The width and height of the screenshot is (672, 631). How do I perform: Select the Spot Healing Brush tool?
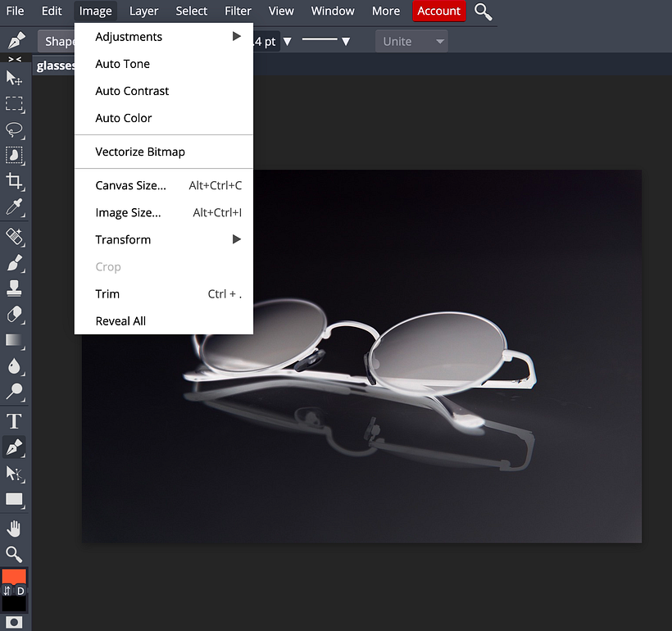(14, 237)
